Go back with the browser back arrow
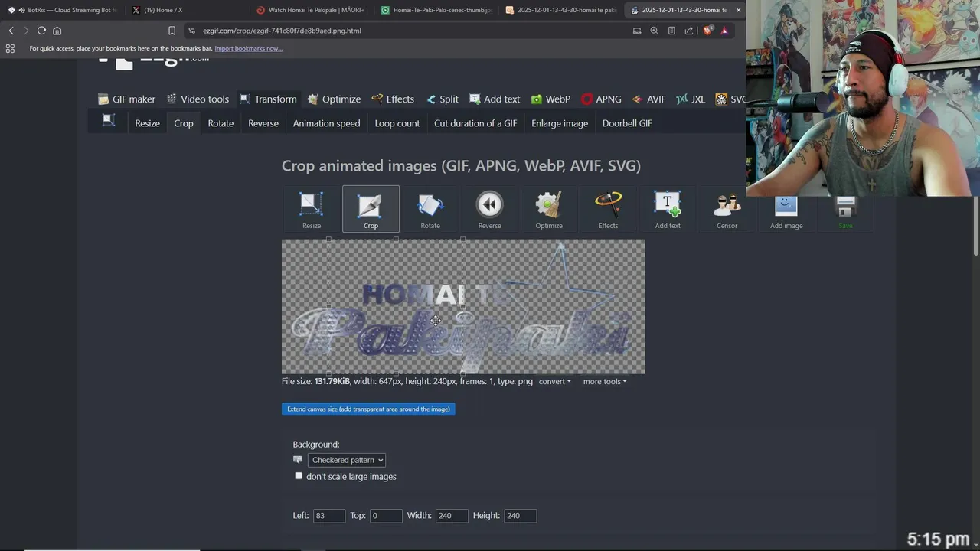 [11, 31]
